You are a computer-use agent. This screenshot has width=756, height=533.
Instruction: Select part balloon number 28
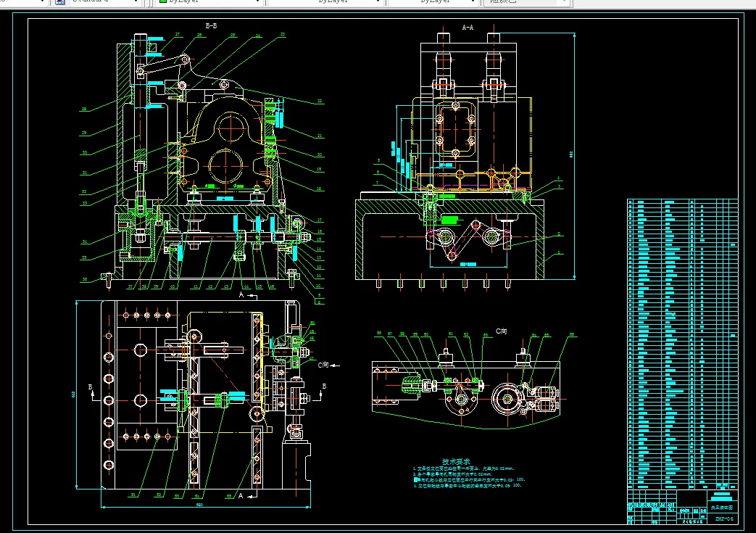point(84,109)
